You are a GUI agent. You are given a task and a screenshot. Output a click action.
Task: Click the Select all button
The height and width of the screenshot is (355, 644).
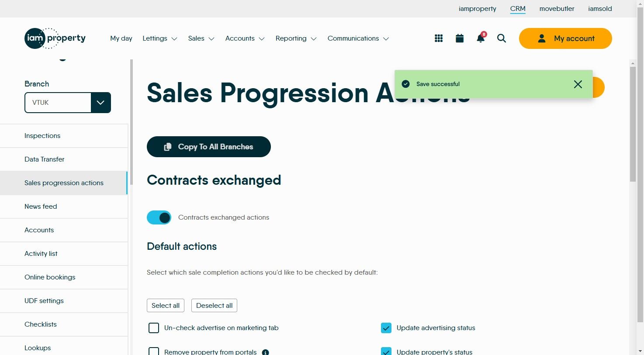click(x=166, y=306)
